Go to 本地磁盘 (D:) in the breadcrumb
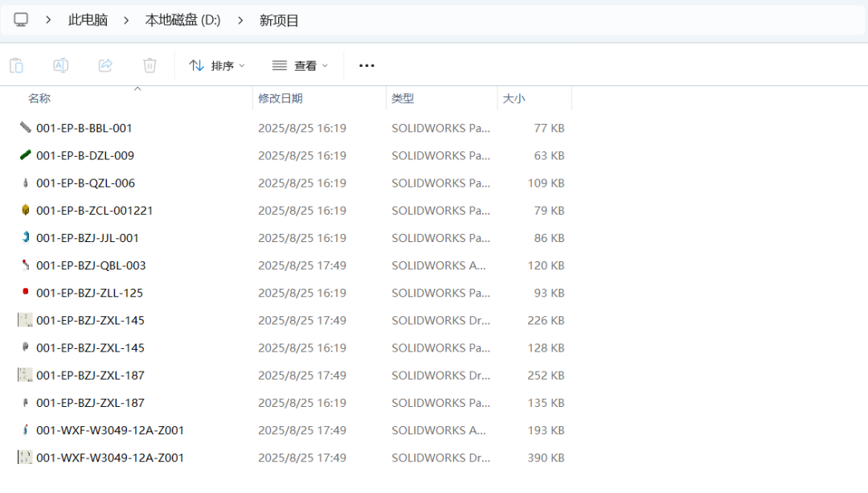Viewport: 868px width, 493px height. click(182, 20)
